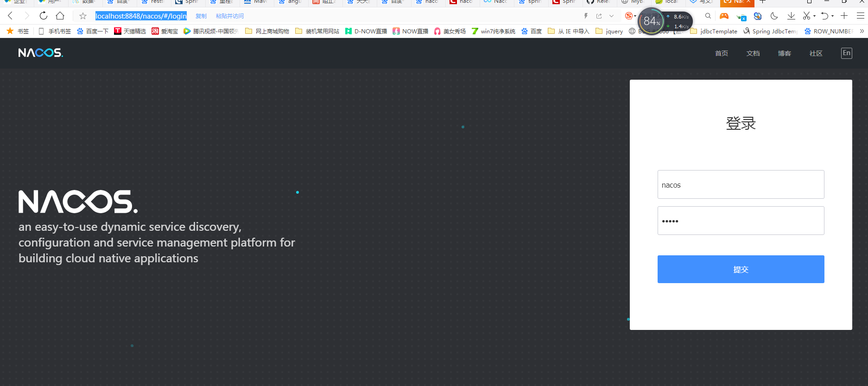This screenshot has width=868, height=386.
Task: Open the NOW直播 bookmark
Action: (x=411, y=31)
